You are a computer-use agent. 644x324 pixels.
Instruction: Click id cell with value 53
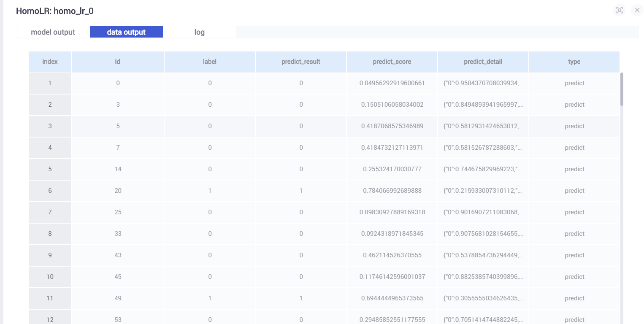pos(118,317)
